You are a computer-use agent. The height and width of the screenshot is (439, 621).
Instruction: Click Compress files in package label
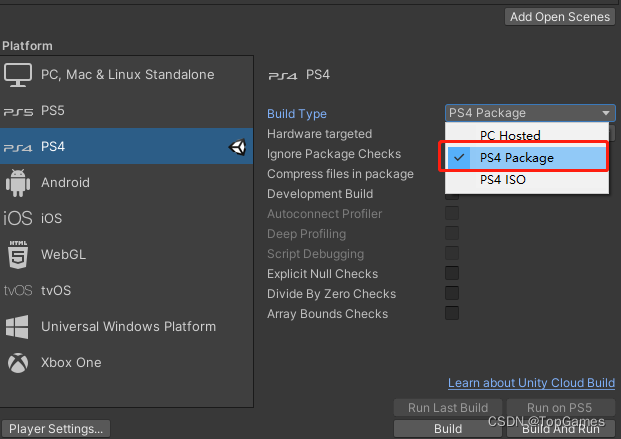tap(340, 174)
